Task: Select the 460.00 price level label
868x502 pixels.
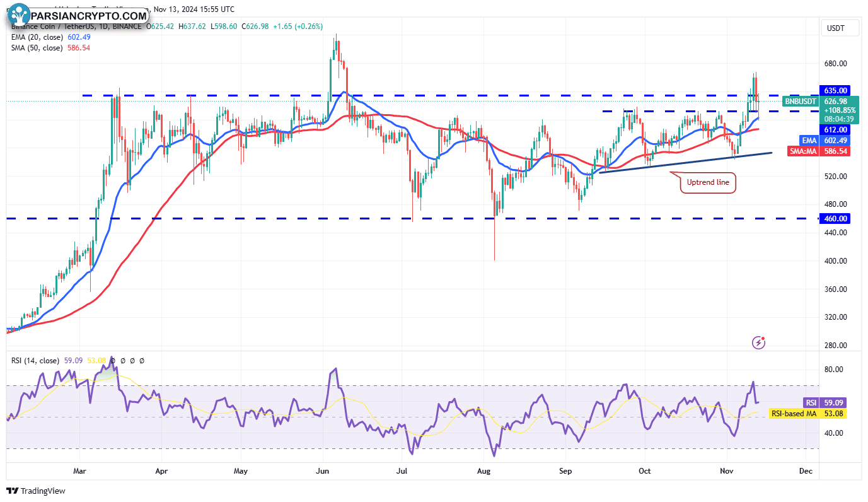Action: 835,218
